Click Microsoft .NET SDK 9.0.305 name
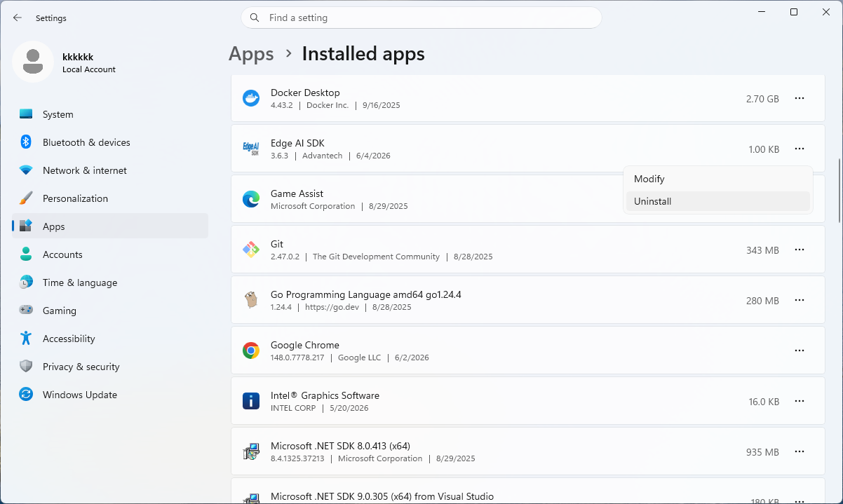843x504 pixels. pyautogui.click(x=382, y=496)
